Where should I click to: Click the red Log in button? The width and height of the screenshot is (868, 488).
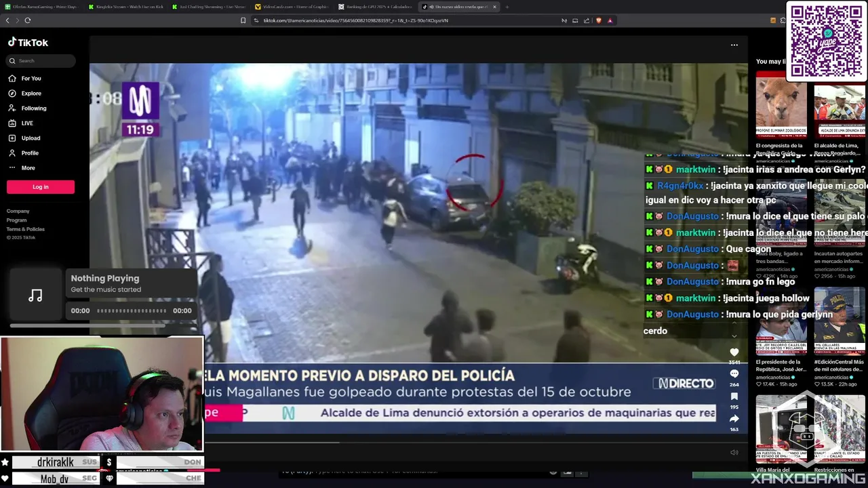click(41, 187)
